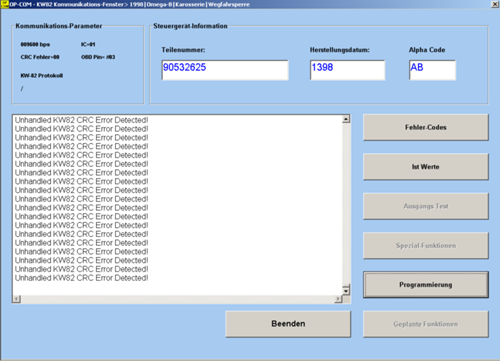
Task: Click the log's horizontal scroll right arrow
Action: tap(338, 299)
